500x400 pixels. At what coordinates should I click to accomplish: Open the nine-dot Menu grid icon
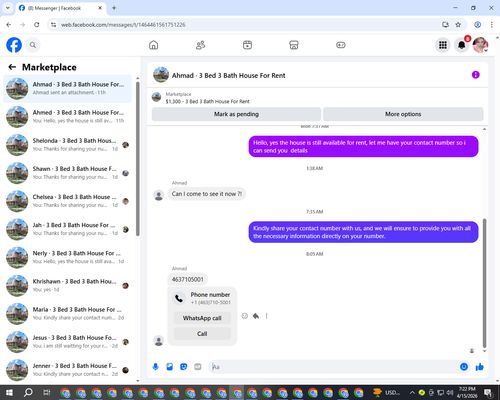pos(443,45)
